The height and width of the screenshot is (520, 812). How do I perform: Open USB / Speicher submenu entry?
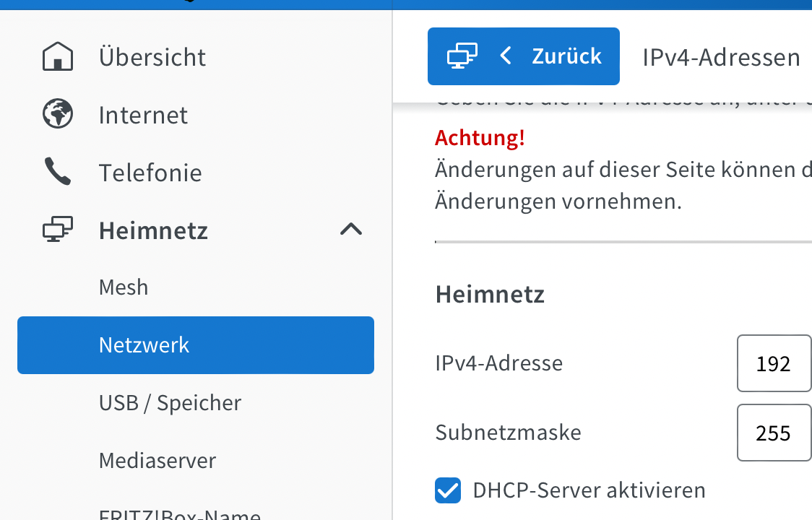170,403
